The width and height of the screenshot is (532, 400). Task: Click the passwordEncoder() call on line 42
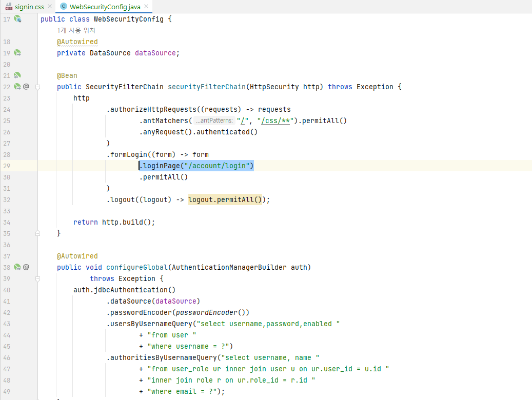(212, 312)
